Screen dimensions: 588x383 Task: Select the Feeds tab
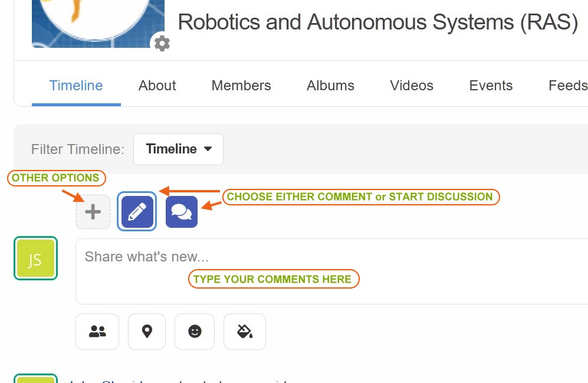[567, 86]
